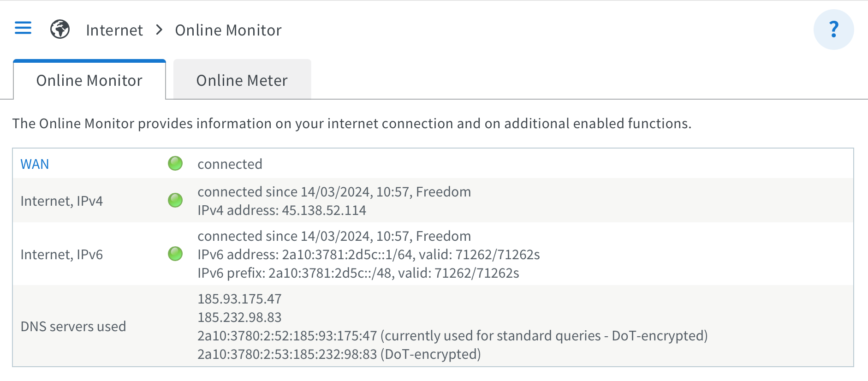Image resolution: width=868 pixels, height=381 pixels.
Task: Click DNS server 185.232.98.83
Action: (x=239, y=317)
